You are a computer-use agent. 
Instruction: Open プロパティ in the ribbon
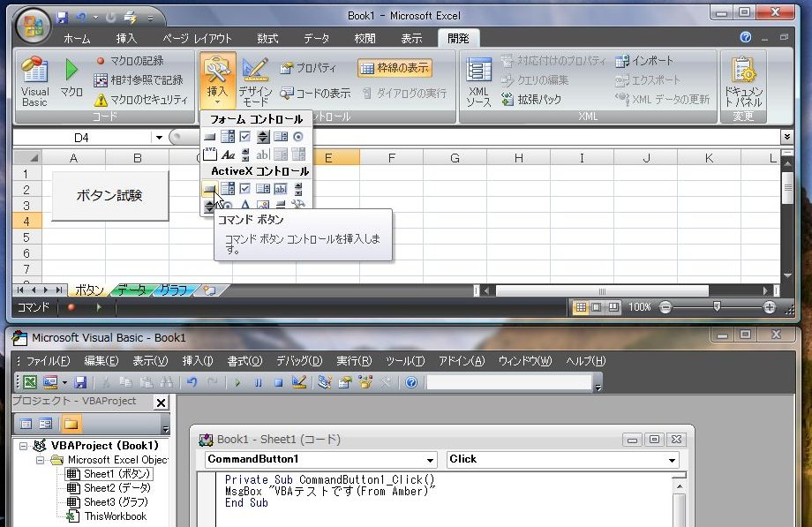[308, 68]
